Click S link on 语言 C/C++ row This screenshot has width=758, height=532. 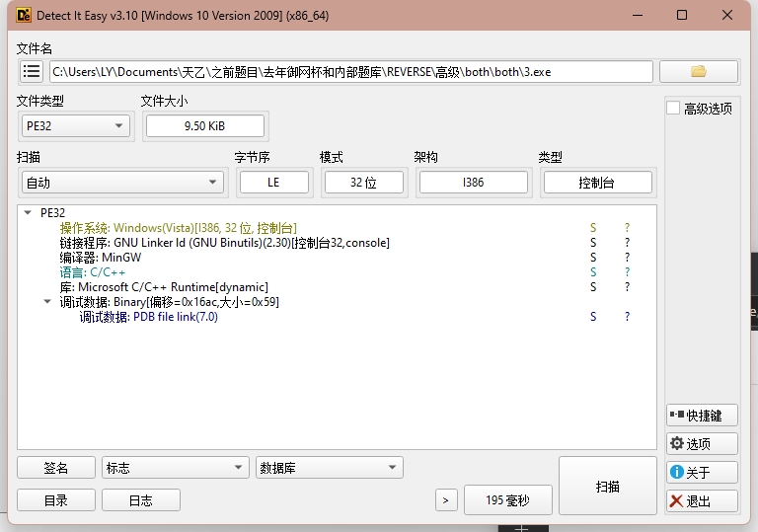(593, 272)
